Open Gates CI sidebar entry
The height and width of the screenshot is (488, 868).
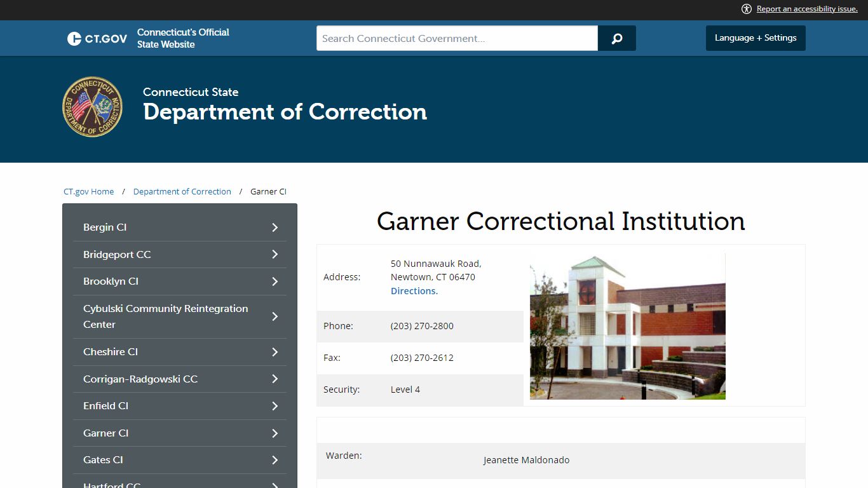(103, 460)
